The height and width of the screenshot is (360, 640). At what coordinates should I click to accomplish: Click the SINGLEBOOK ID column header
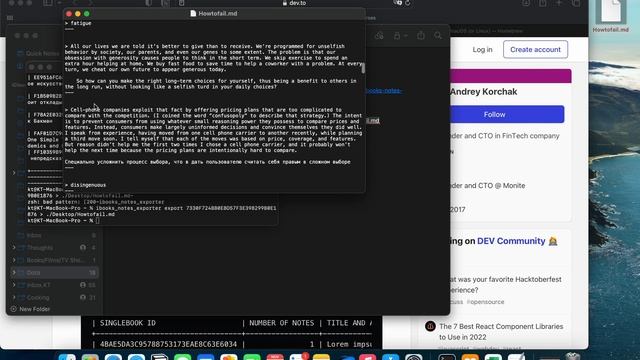click(x=128, y=323)
